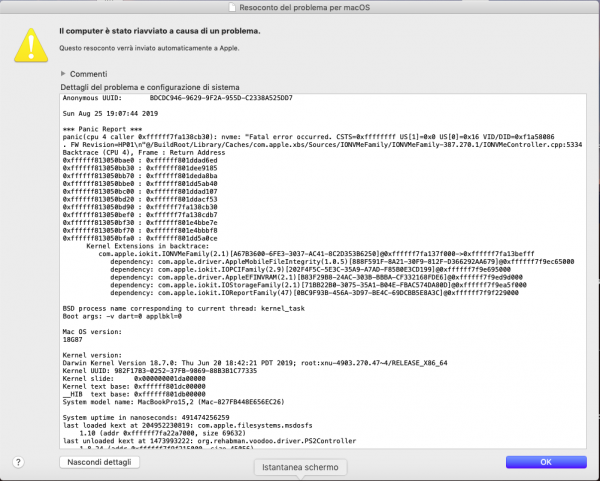
Task: Click the 'last unloaded kext' PS2Controller line
Action: tap(209, 441)
